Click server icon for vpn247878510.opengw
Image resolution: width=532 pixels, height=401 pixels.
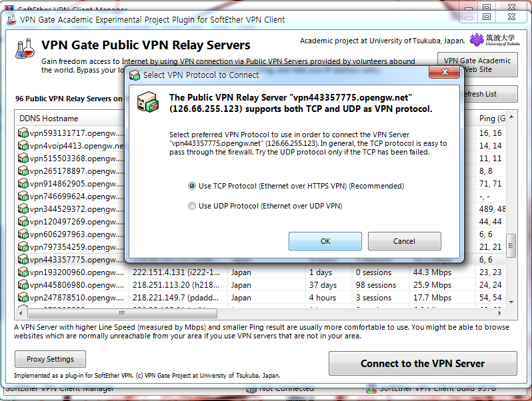23,298
